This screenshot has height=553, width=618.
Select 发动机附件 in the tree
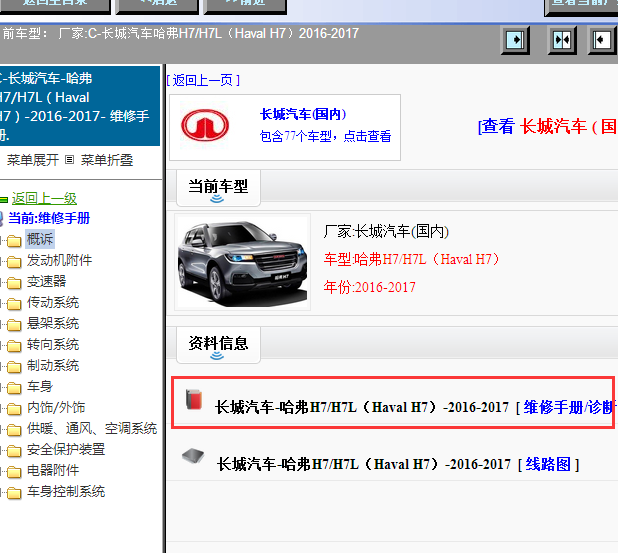pyautogui.click(x=60, y=260)
